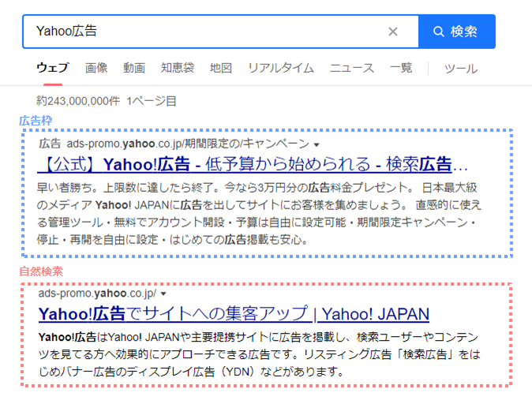Click the organic result URL ads-promo.yahoo.co.jp/
This screenshot has width=532, height=404.
point(97,293)
